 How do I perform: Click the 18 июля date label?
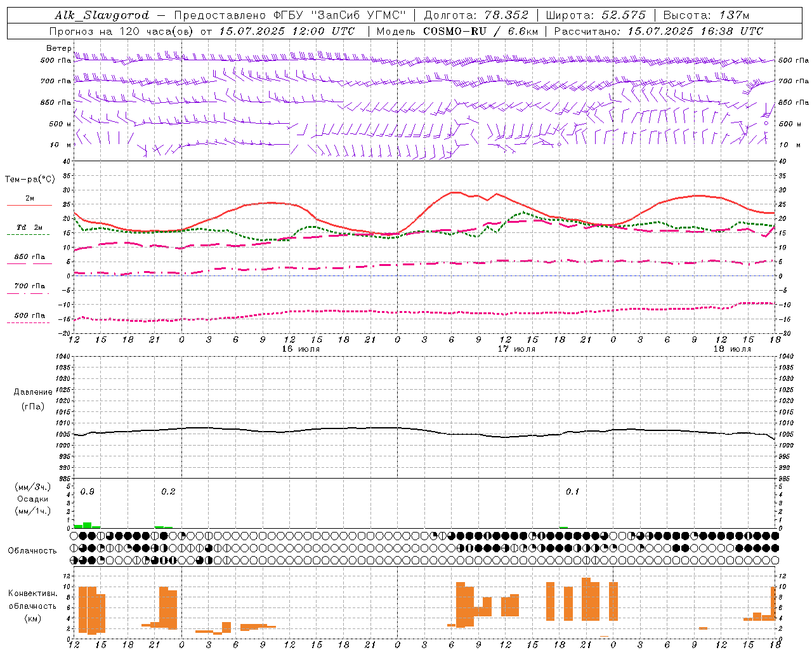(732, 349)
